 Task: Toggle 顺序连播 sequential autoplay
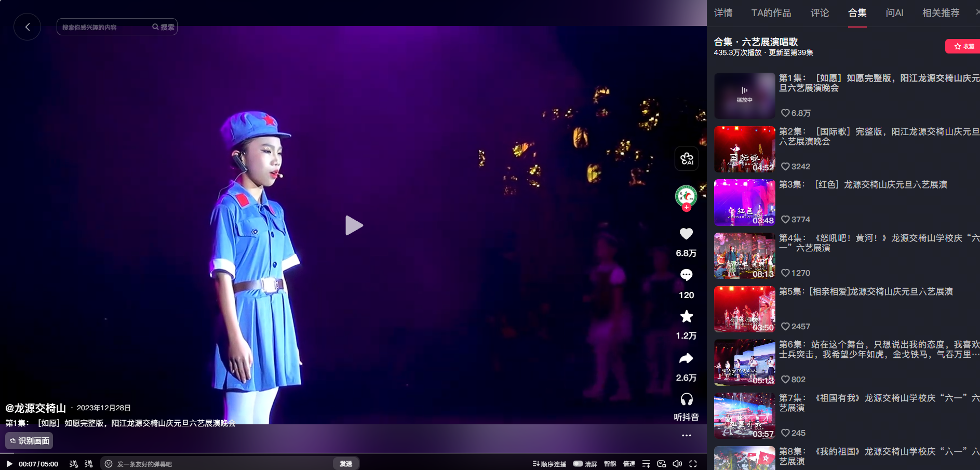click(549, 464)
